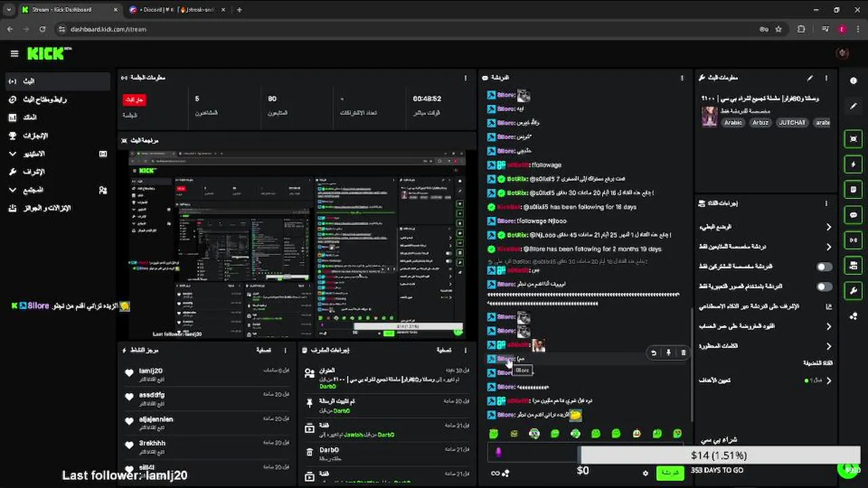Click the filter label in moderator actions header

click(x=443, y=350)
